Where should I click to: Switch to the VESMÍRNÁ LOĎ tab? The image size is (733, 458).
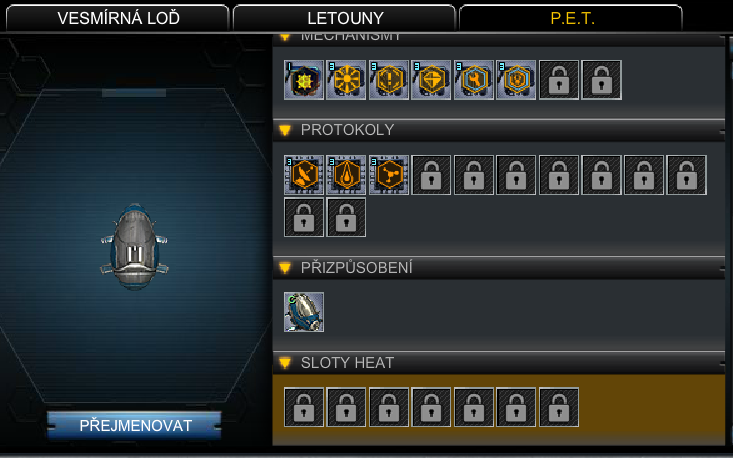pyautogui.click(x=118, y=18)
